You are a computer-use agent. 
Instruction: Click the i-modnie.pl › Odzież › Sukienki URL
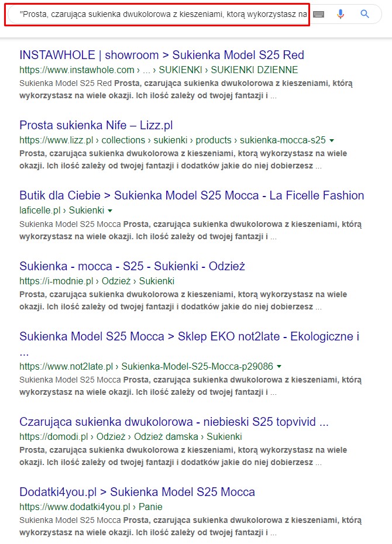click(x=97, y=281)
